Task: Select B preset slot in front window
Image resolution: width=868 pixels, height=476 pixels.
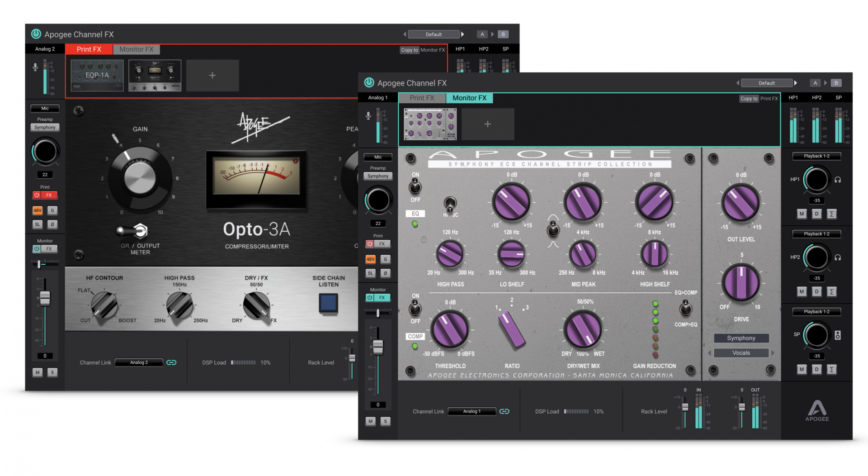Action: pyautogui.click(x=836, y=83)
